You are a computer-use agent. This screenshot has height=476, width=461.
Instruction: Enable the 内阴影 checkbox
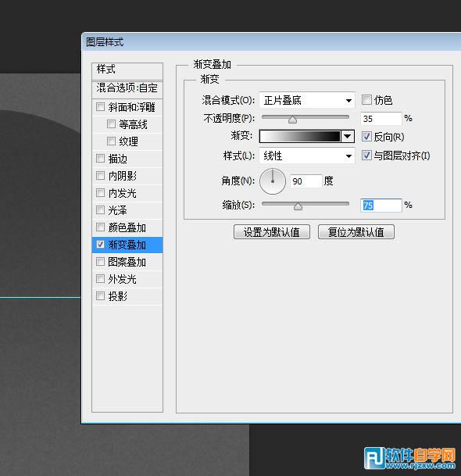pyautogui.click(x=100, y=175)
